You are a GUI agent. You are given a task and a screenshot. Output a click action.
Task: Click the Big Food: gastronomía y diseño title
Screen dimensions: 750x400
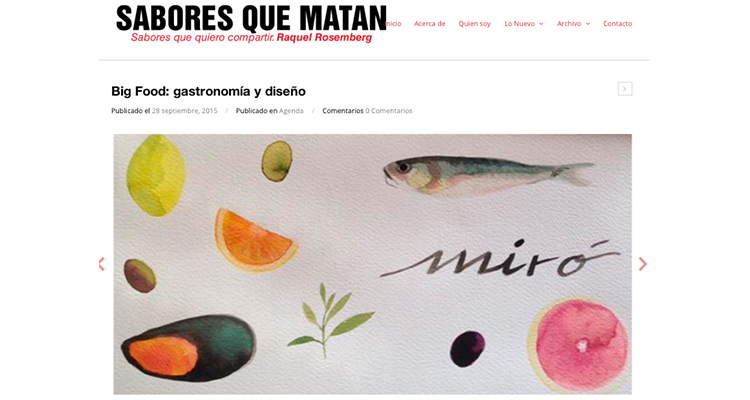(209, 91)
